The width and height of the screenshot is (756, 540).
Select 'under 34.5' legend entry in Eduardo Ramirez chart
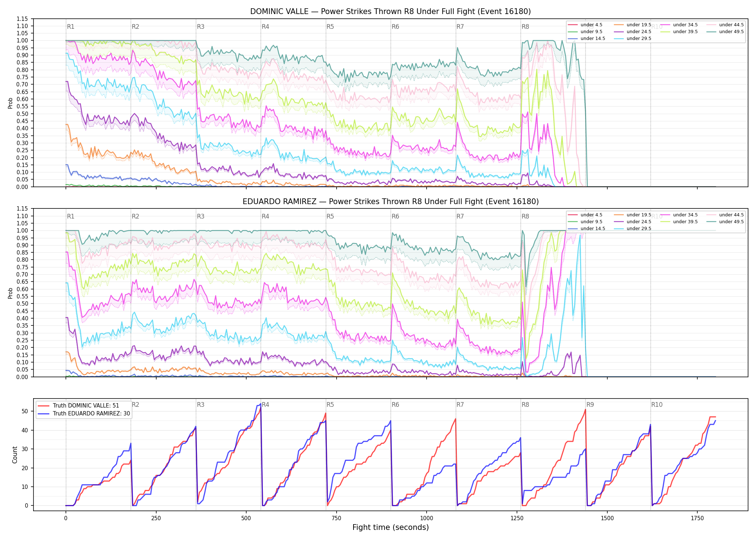pyautogui.click(x=679, y=215)
